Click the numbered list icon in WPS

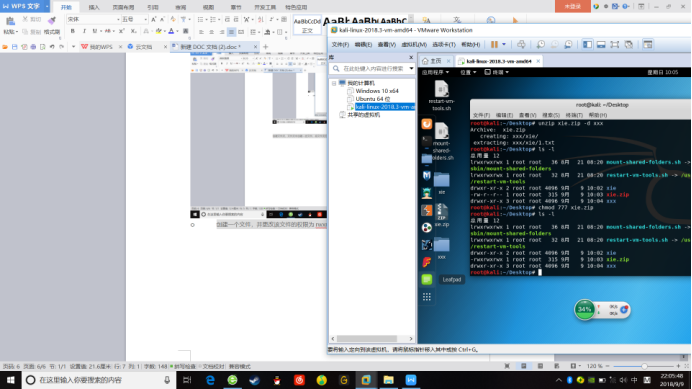213,19
